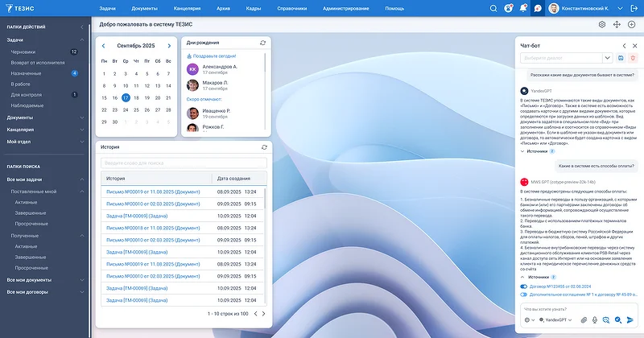Send the chat-bot message

click(x=630, y=319)
